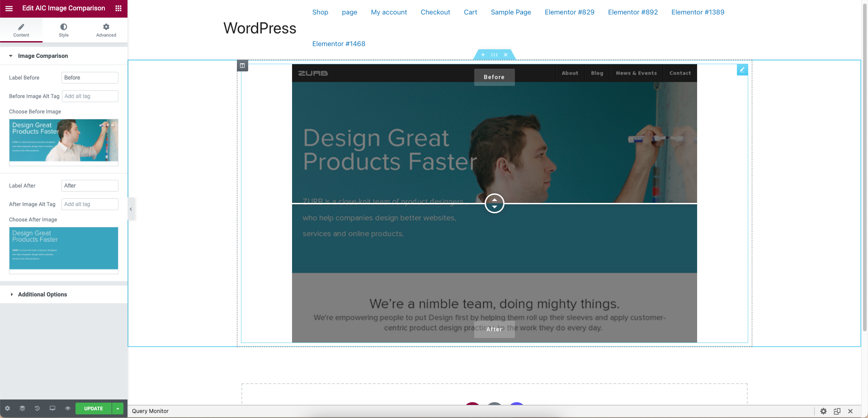Click the widget edit pencil icon
This screenshot has width=868, height=418.
pos(742,70)
